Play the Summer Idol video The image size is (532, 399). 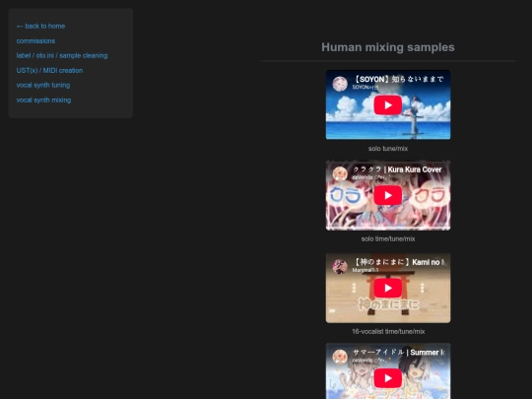pos(388,378)
